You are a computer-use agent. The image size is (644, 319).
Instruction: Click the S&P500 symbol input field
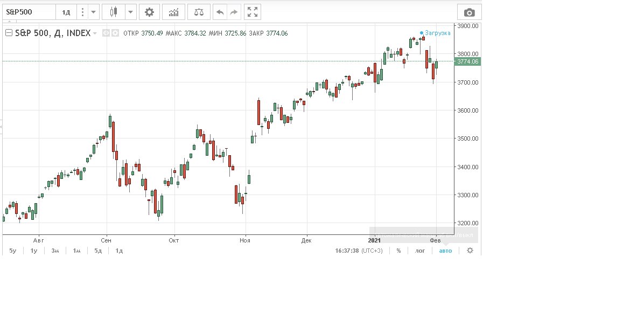tap(29, 12)
